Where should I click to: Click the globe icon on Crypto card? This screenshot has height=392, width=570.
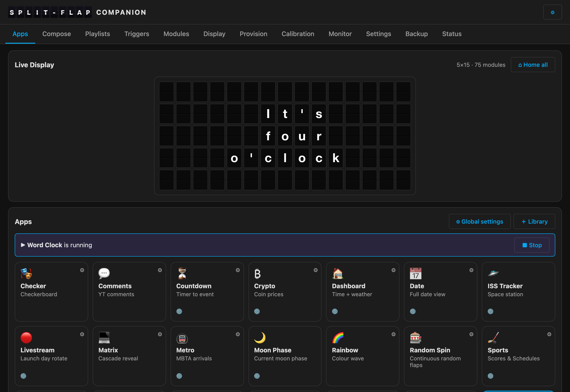(x=257, y=311)
